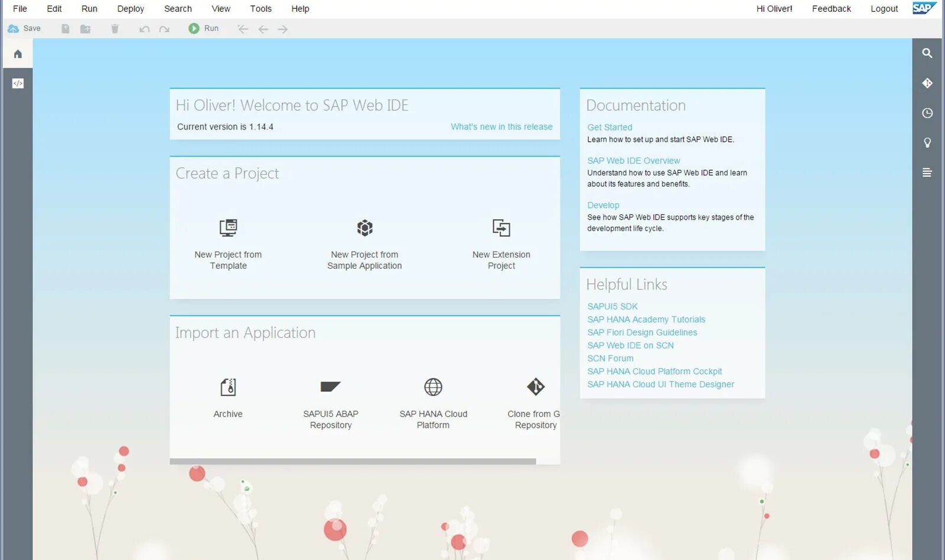Open the Git history clock icon
945x560 pixels.
tap(927, 113)
